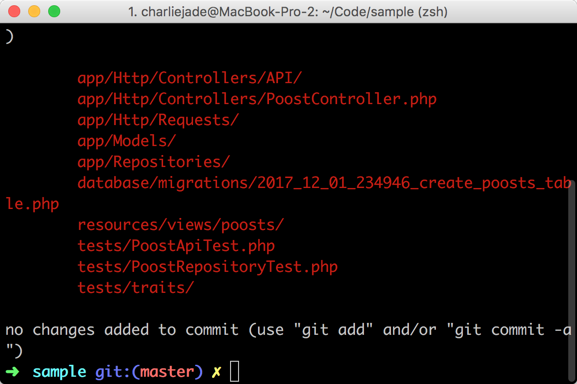Click the terminal vertical scrollbar
577x384 pixels.
[x=571, y=283]
